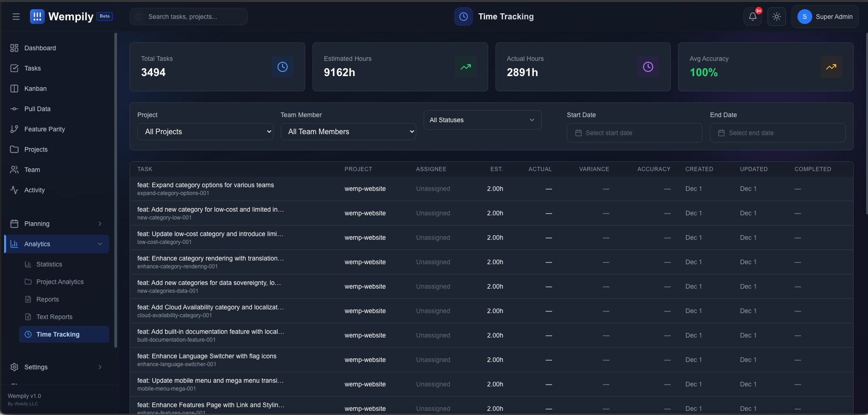This screenshot has width=868, height=415.
Task: Expand the Planning menu section
Action: [x=56, y=224]
